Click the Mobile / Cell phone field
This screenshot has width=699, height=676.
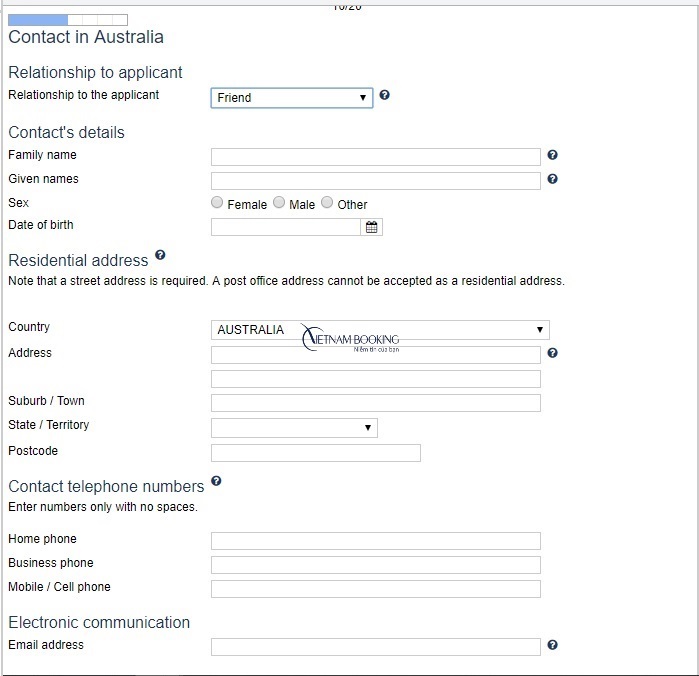[375, 589]
